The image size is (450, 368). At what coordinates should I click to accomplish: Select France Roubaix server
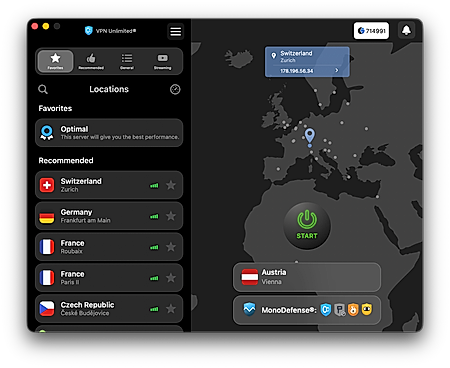[x=109, y=247]
